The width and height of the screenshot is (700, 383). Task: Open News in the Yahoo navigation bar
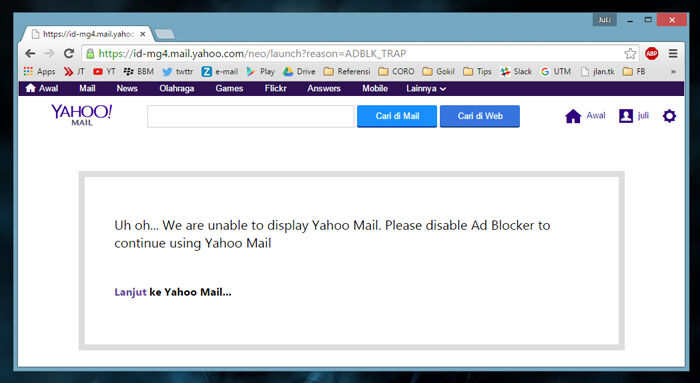(x=127, y=88)
